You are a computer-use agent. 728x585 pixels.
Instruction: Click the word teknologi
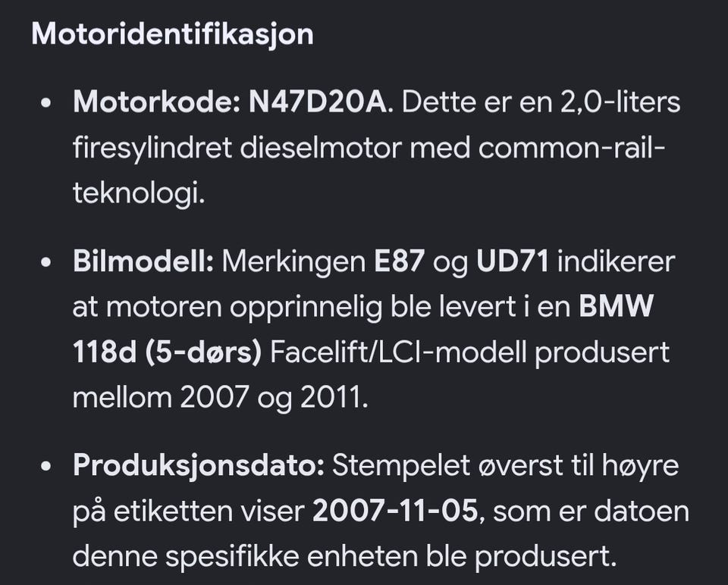(139, 193)
